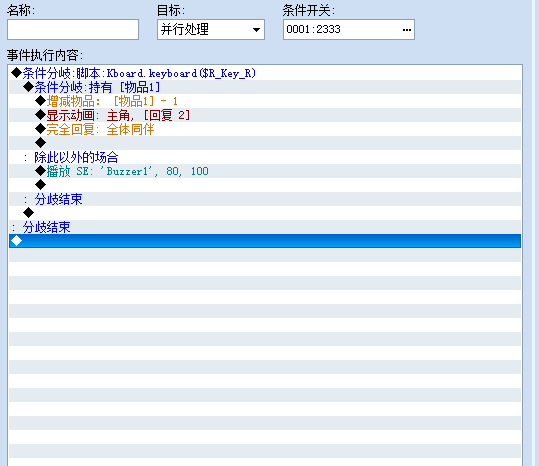
Task: Select the Kboard.keyboard($R_Key_R) condition line
Action: coord(265,73)
